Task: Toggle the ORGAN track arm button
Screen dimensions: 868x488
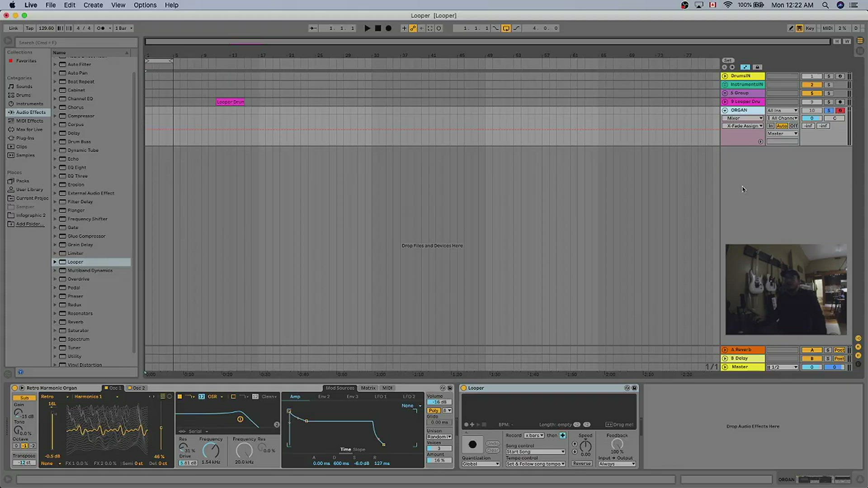Action: [x=840, y=110]
